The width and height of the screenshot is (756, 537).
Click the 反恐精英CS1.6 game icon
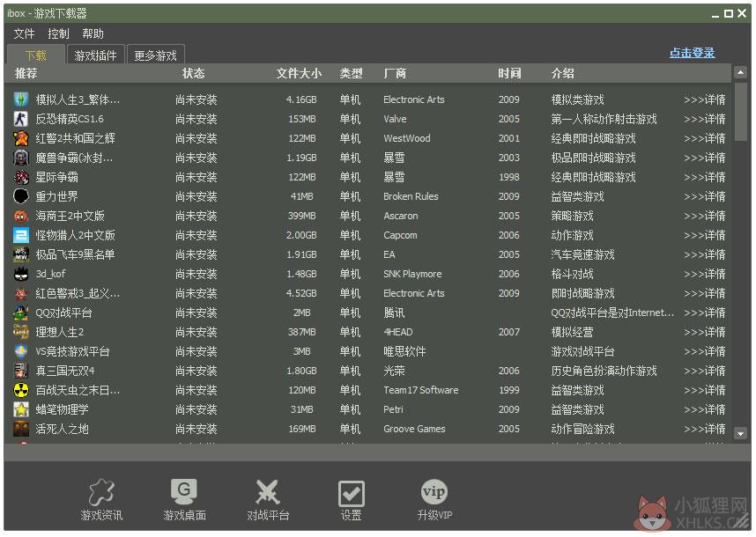(x=21, y=119)
